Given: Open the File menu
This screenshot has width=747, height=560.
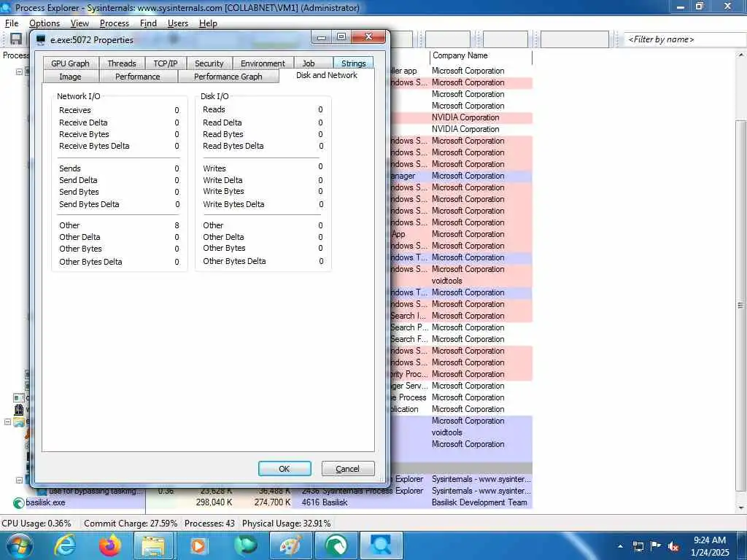Looking at the screenshot, I should click(12, 23).
